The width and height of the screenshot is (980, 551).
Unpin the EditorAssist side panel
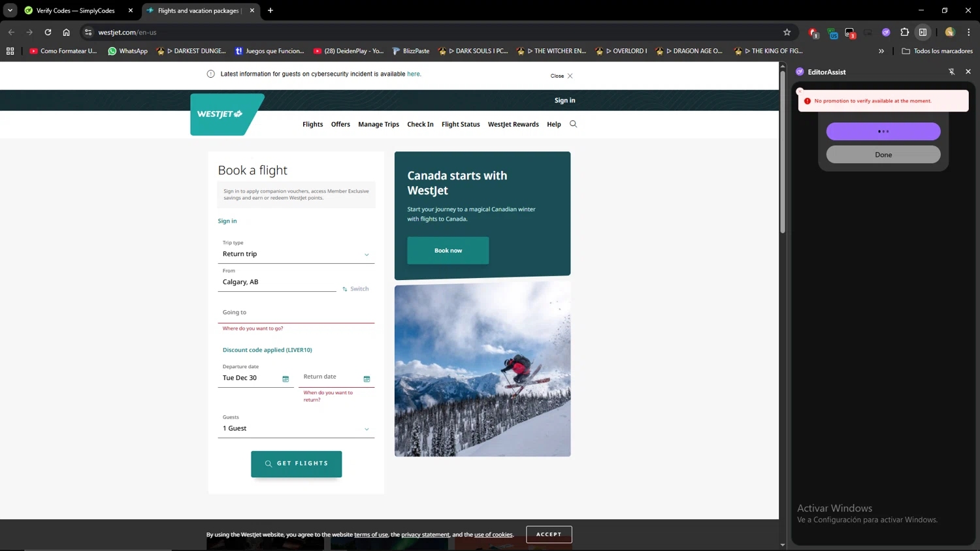click(951, 72)
